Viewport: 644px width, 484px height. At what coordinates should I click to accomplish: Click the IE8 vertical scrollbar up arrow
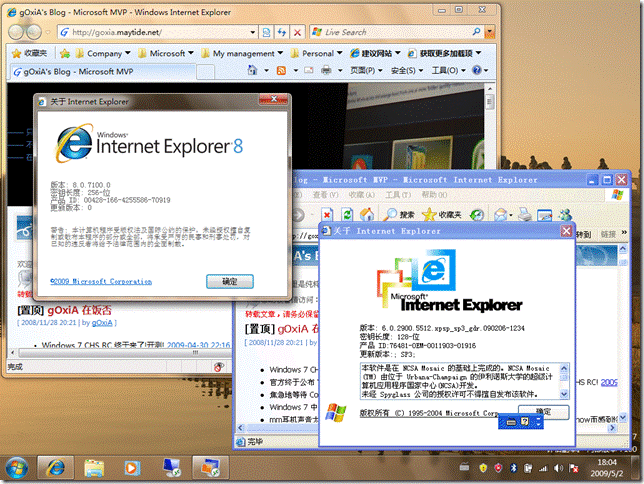pos(490,88)
